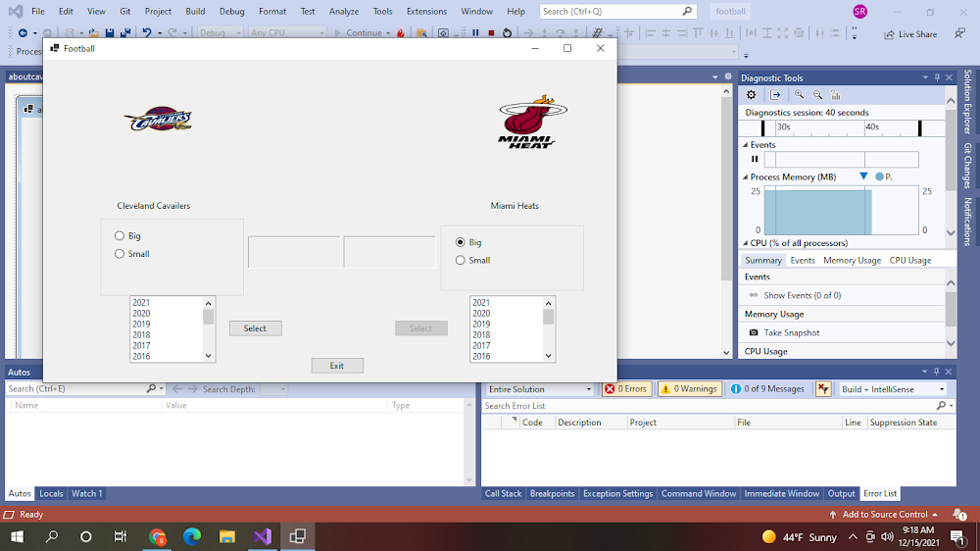Image resolution: width=980 pixels, height=551 pixels.
Task: Click the bar chart icon in Diagnostic Tools toolbar
Action: 836,95
